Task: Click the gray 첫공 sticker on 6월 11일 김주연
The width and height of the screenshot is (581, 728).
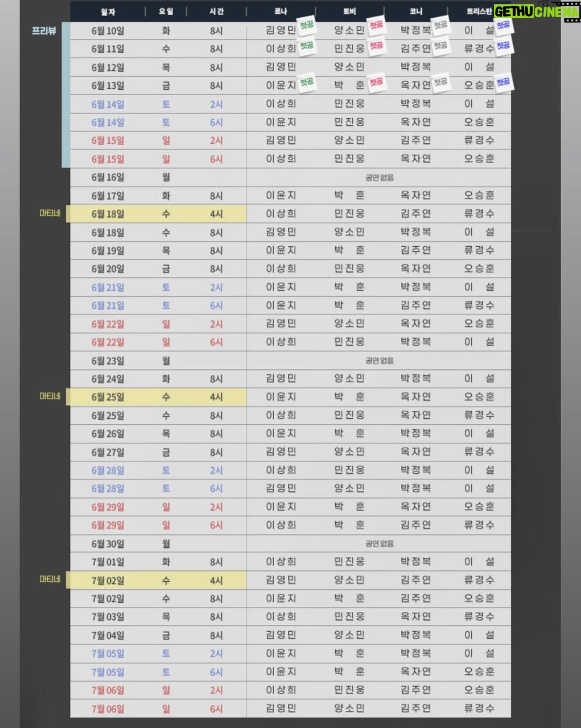Action: [x=440, y=46]
